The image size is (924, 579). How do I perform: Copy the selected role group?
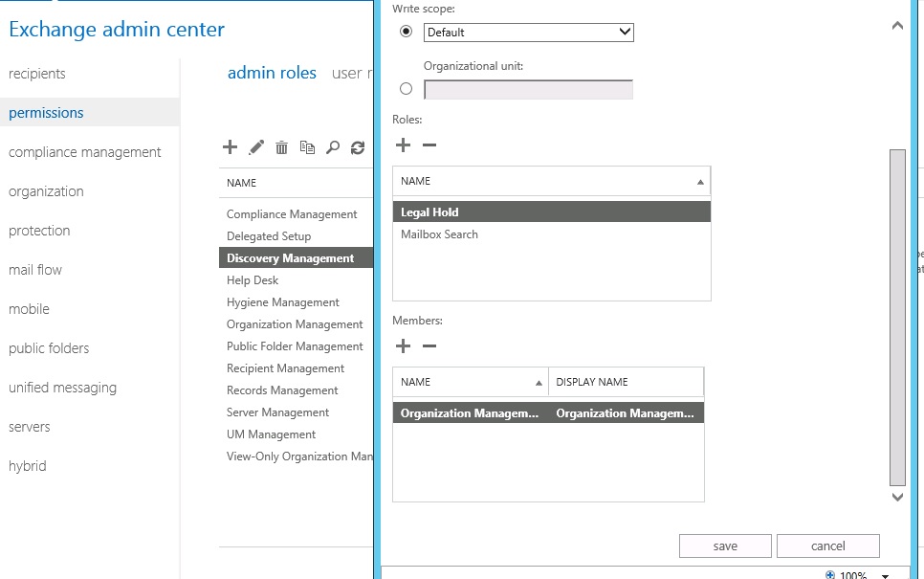pyautogui.click(x=307, y=147)
